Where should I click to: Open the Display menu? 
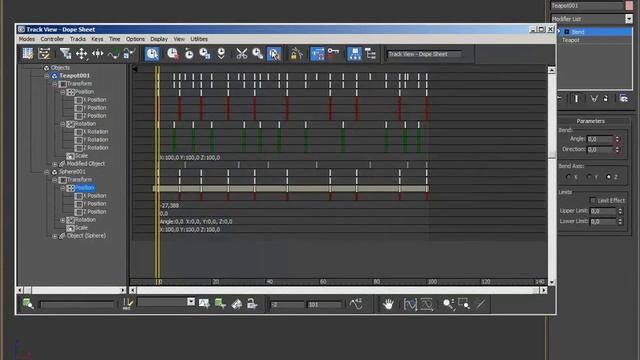[x=159, y=39]
